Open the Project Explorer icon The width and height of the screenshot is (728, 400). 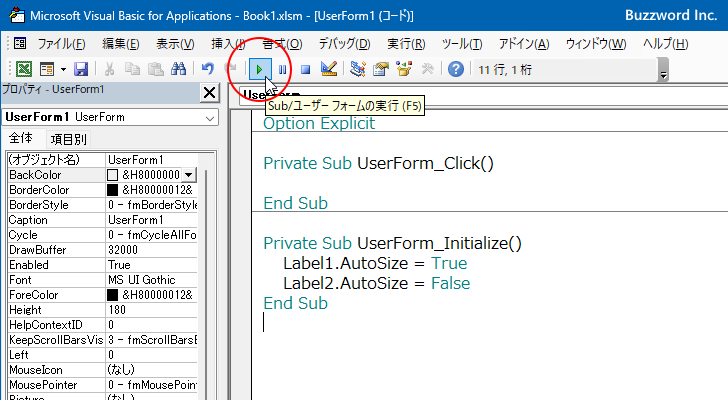358,70
